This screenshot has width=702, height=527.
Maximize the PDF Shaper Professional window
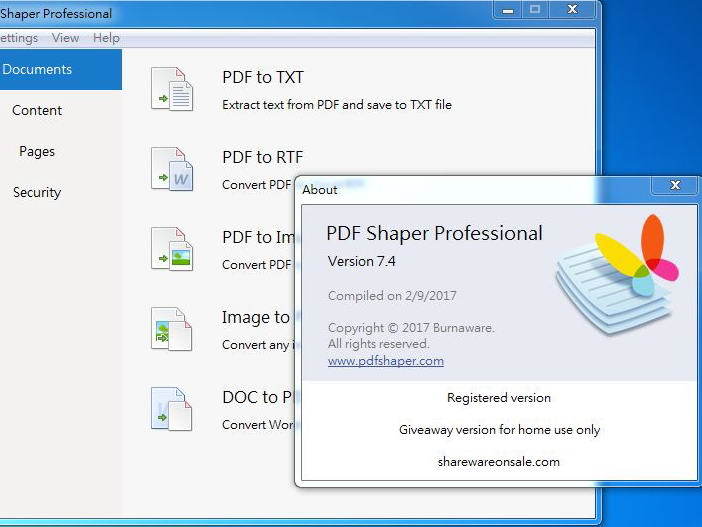point(535,10)
